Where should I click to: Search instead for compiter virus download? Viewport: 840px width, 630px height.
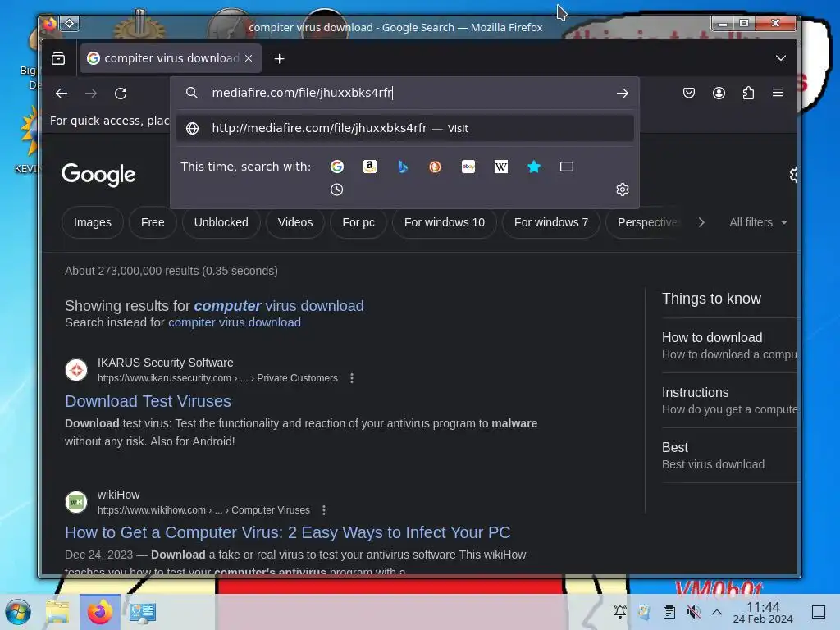(235, 322)
